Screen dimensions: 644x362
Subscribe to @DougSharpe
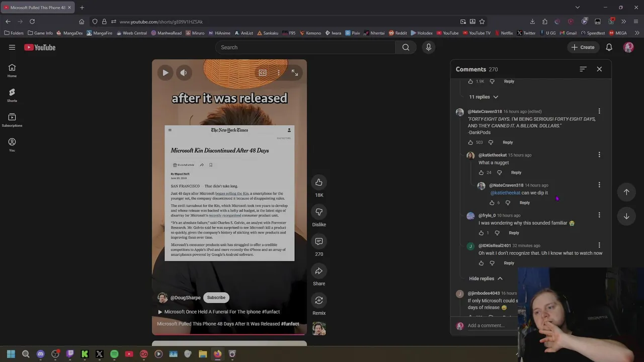[x=216, y=298]
